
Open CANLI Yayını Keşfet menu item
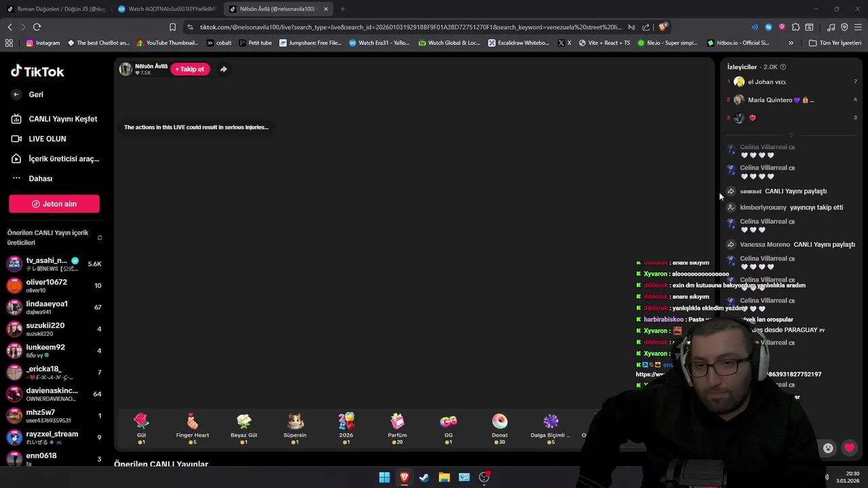coord(54,119)
